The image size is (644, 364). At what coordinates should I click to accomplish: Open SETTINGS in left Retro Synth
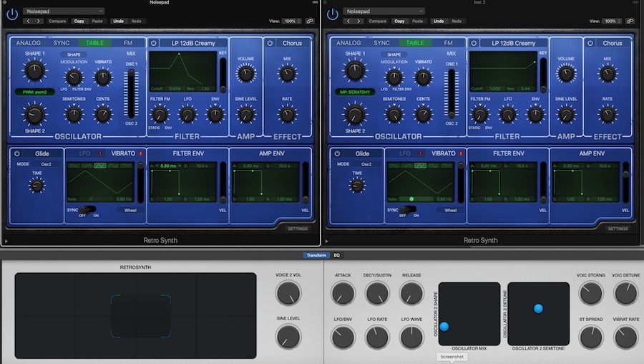(298, 229)
